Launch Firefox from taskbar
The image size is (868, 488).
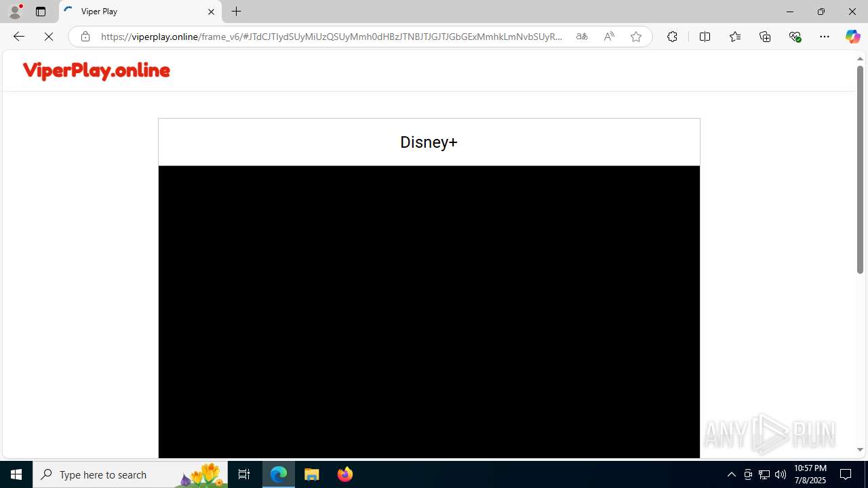(x=344, y=474)
